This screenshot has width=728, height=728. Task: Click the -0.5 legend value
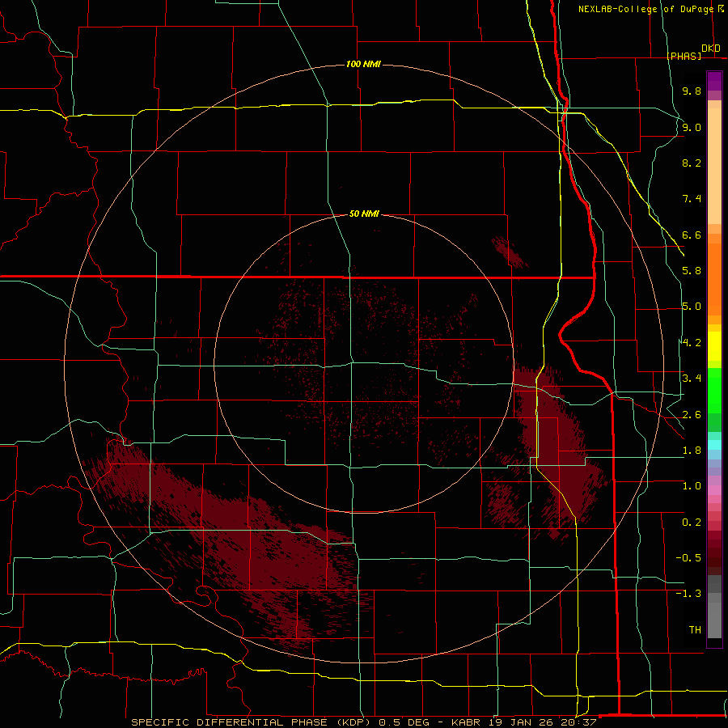tap(688, 558)
